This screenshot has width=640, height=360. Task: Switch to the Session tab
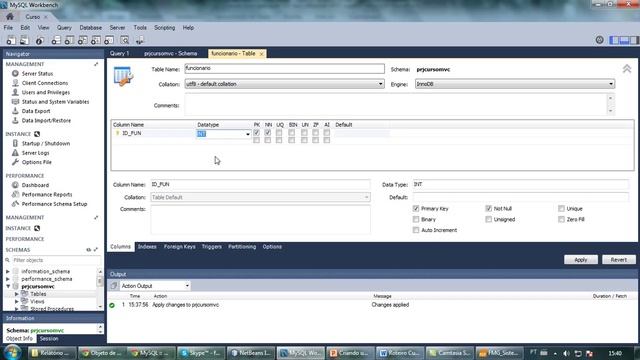[x=49, y=339]
